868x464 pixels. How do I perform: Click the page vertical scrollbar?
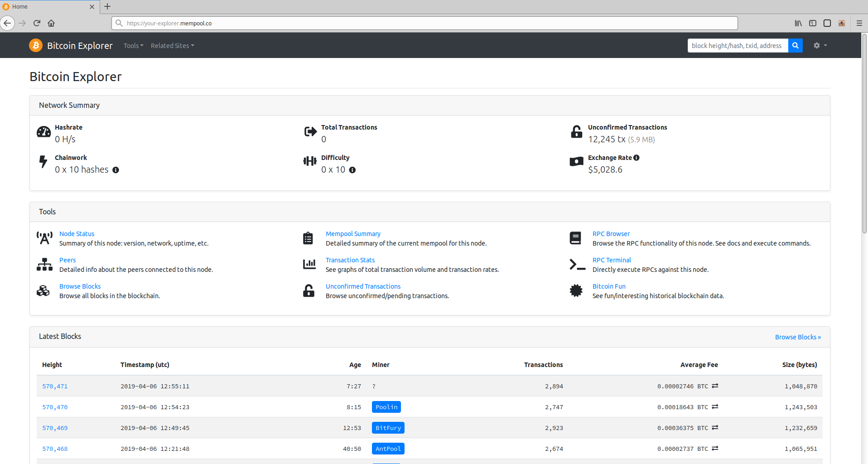(x=864, y=134)
